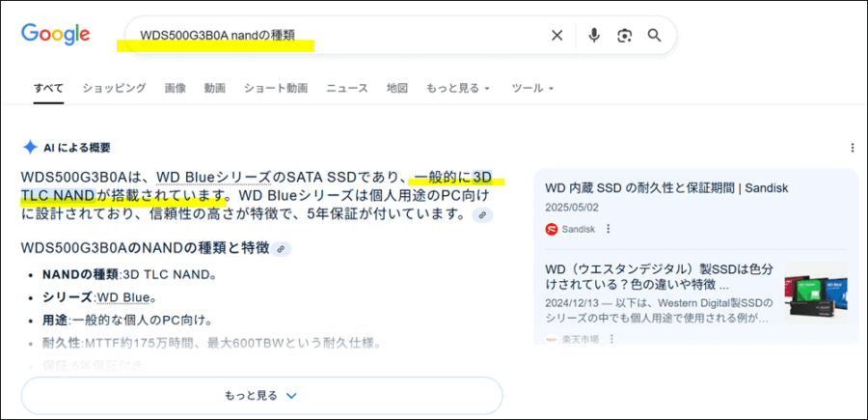Screen dimensions: 868x420
Task: Click the 2024/12/13 snippet text
Action: [x=659, y=311]
